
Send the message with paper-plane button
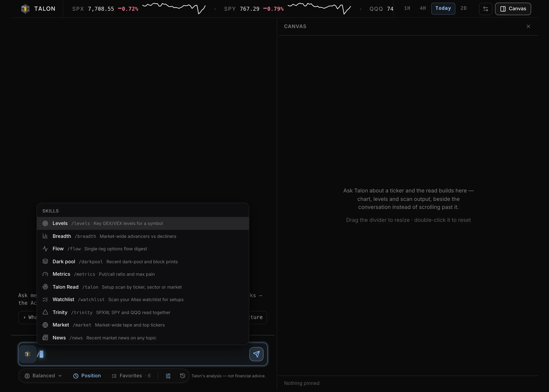coord(256,354)
